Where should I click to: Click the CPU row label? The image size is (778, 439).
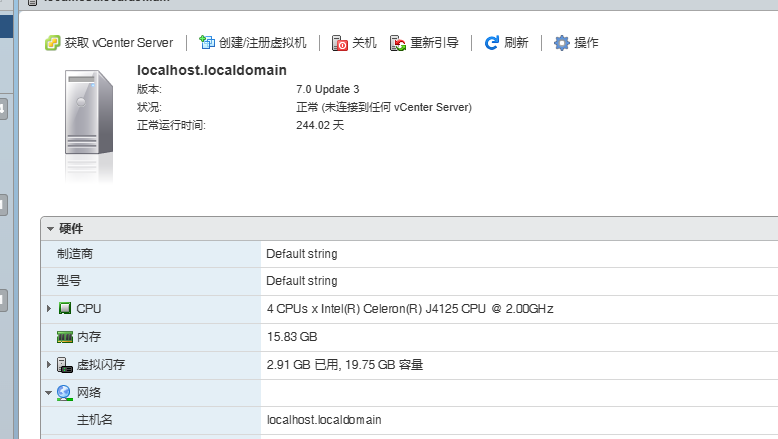pyautogui.click(x=89, y=309)
